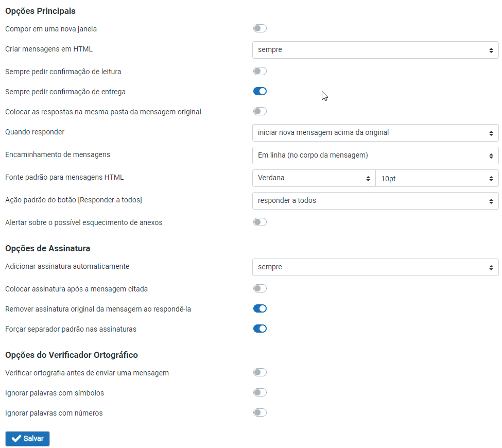The height and width of the screenshot is (448, 502).
Task: Click Opções do Verificador Ortográfico heading
Action: tap(72, 355)
